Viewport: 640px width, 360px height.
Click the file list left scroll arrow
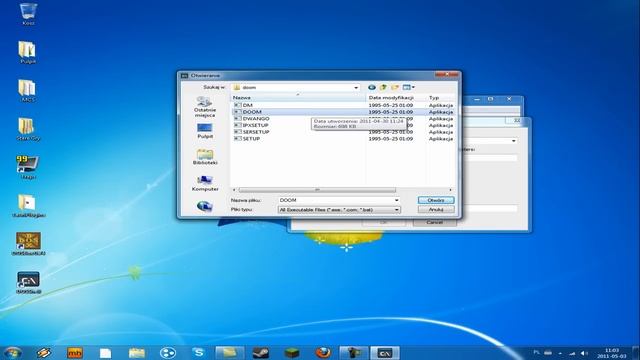click(x=234, y=190)
